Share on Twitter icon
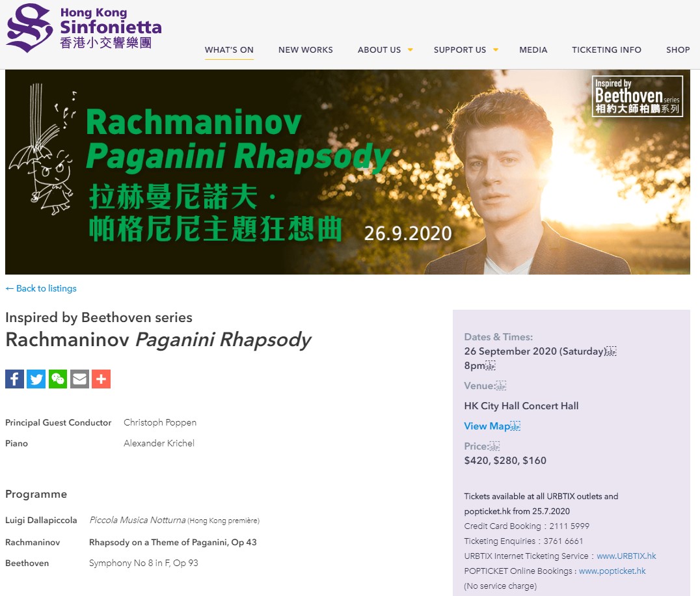The height and width of the screenshot is (596, 700). tap(36, 379)
